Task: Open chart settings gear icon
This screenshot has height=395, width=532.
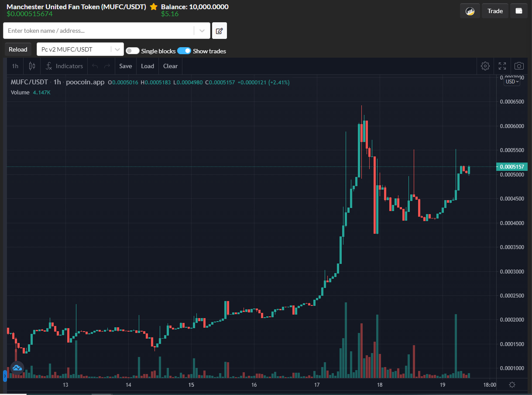Action: (x=485, y=66)
